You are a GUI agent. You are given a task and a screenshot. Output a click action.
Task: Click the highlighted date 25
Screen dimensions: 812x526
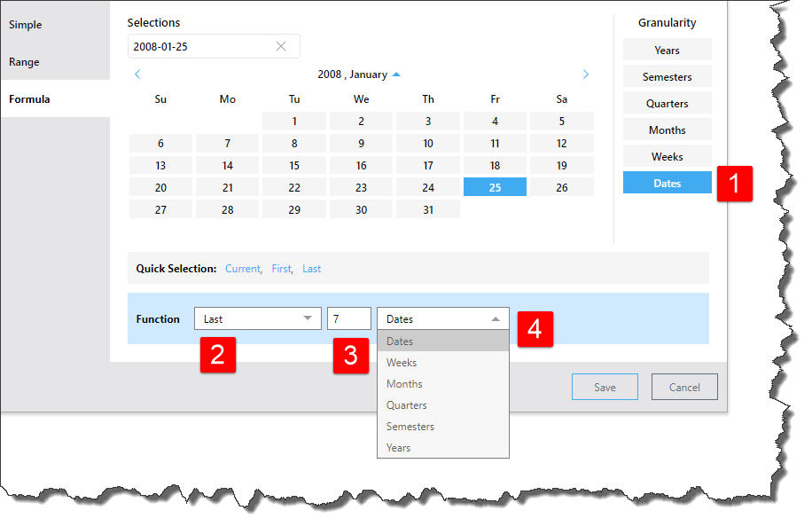pos(495,187)
